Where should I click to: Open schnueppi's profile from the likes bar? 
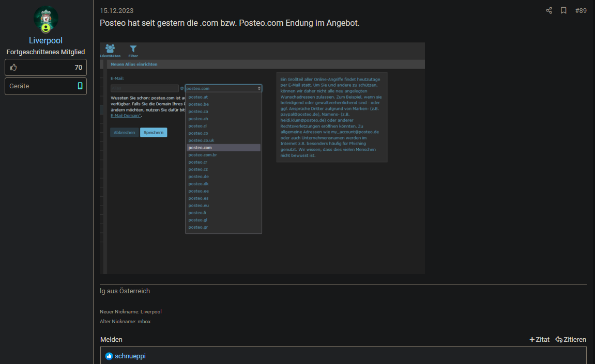point(130,356)
